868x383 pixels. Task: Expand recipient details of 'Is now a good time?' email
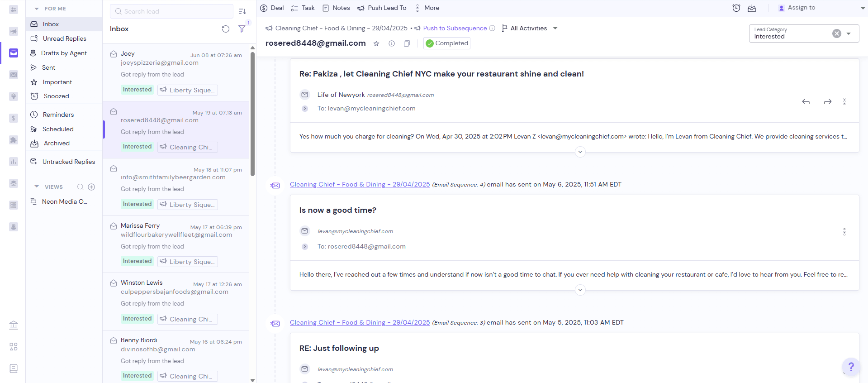tap(305, 247)
